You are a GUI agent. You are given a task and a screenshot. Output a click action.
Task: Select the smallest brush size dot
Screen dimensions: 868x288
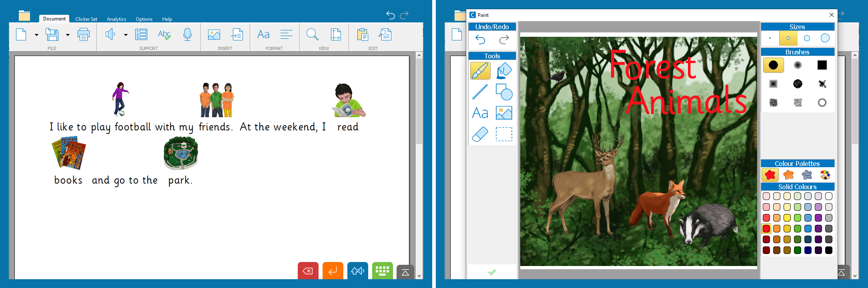[770, 38]
